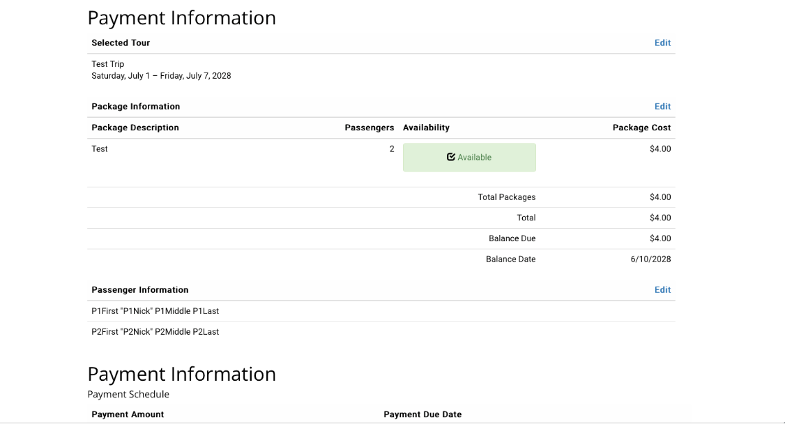785x432 pixels.
Task: Click the 6/10/2028 balance date value
Action: coord(650,259)
